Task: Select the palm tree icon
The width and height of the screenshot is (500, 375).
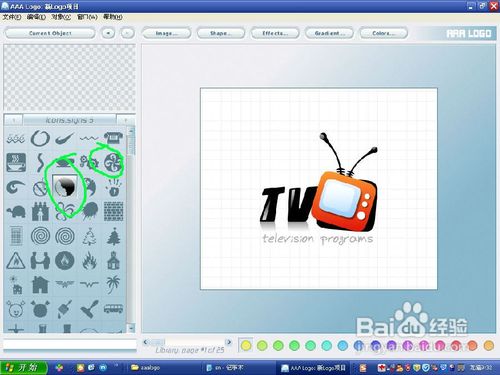Action: pos(113,284)
